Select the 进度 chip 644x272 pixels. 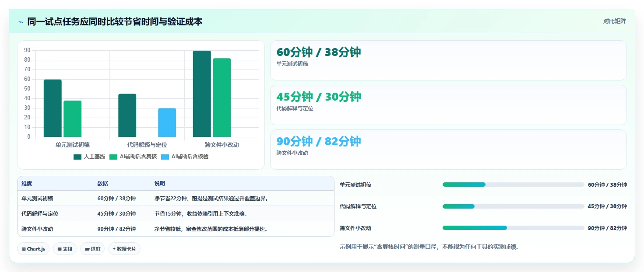[x=92, y=249]
